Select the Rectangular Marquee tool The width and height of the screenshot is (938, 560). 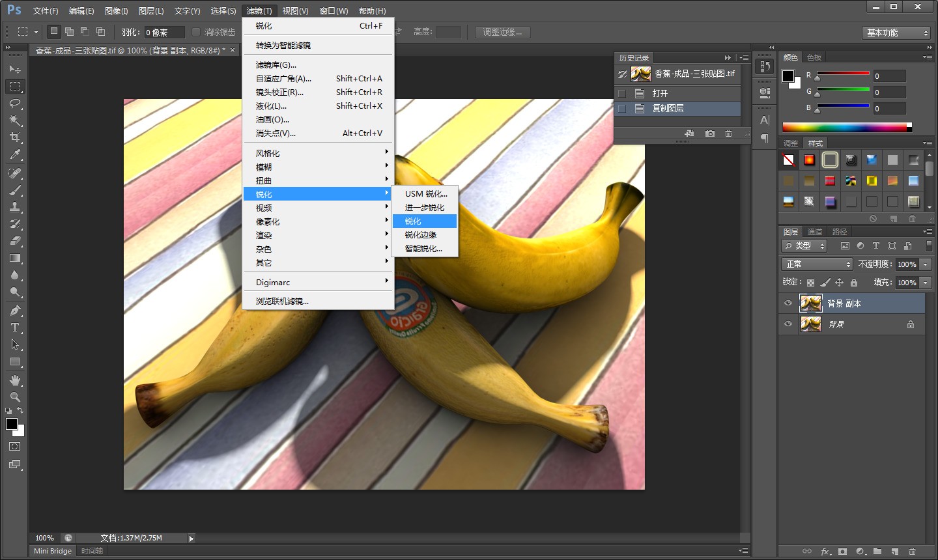coord(15,86)
